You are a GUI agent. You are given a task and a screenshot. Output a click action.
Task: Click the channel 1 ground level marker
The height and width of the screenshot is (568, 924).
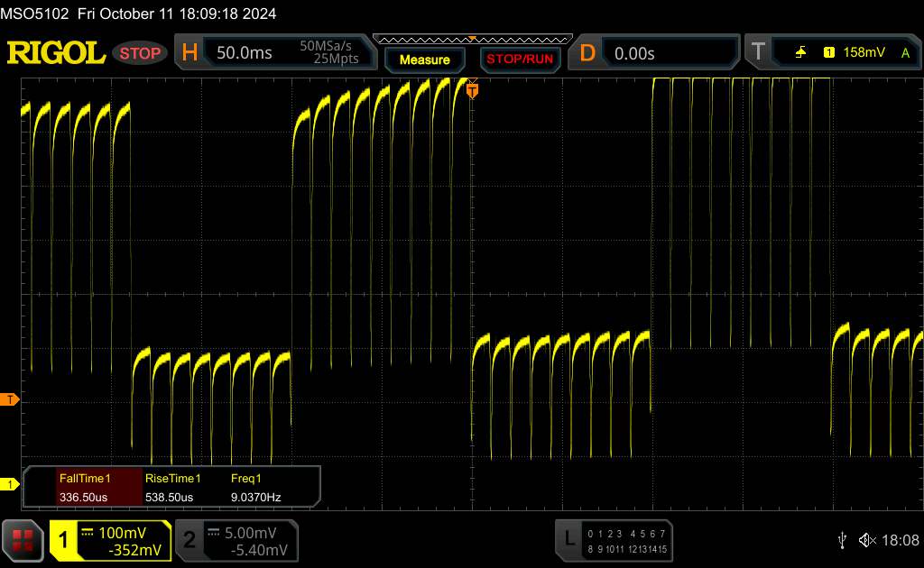pos(9,484)
